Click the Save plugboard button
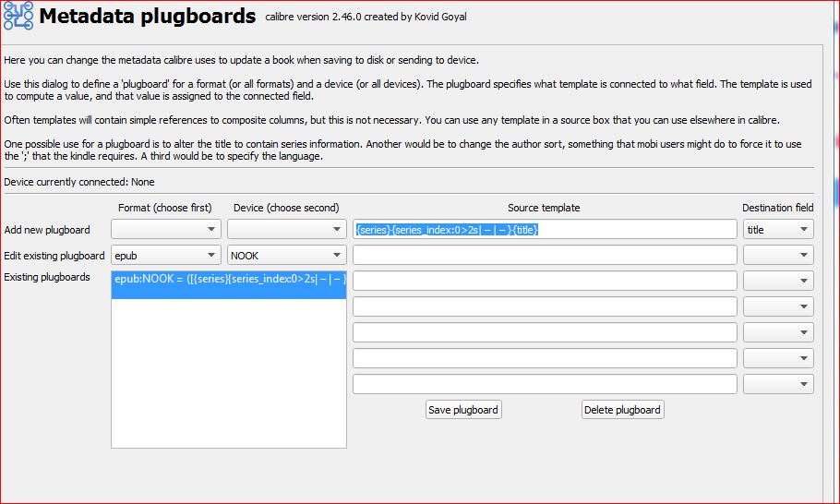 tap(463, 410)
